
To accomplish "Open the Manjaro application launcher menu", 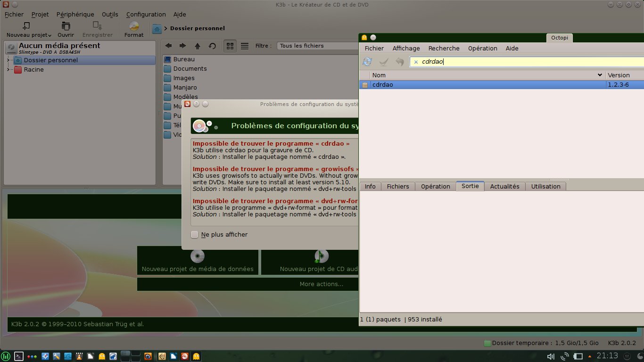I will click(6, 356).
